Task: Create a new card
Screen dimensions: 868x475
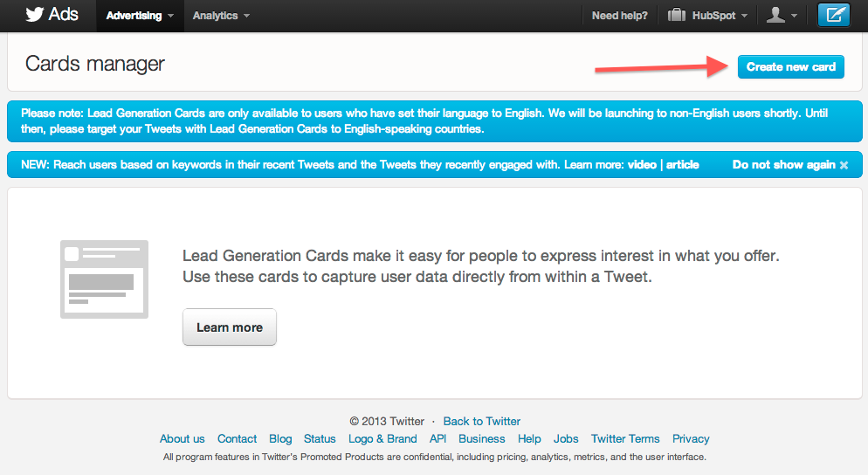Action: point(790,67)
